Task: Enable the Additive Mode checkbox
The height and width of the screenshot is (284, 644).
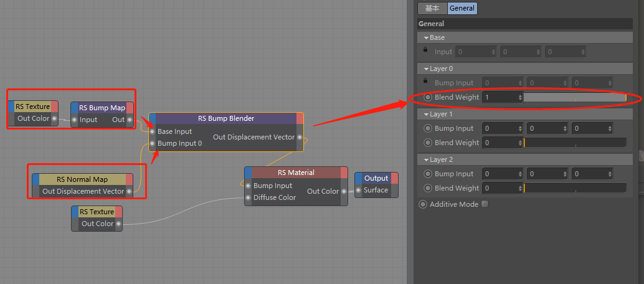Action: click(485, 204)
